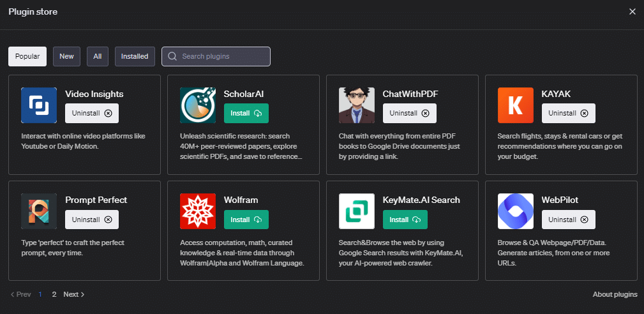Click the WebPilot description text
The image size is (644, 314).
[553, 253]
